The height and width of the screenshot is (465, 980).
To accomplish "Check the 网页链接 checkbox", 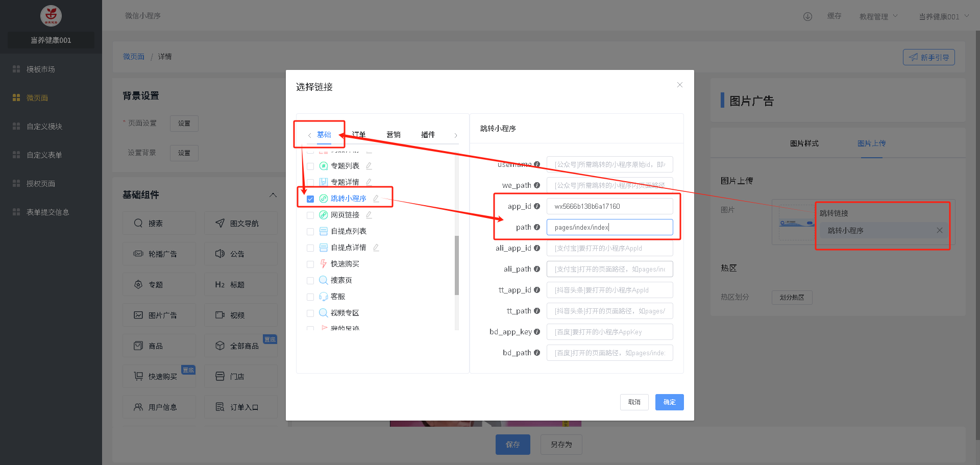I will [x=310, y=215].
